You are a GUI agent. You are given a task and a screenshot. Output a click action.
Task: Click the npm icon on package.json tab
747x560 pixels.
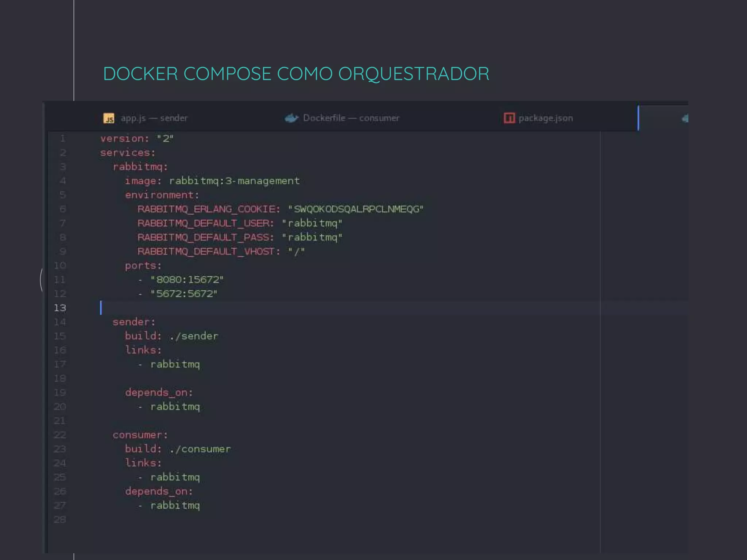[x=509, y=118]
